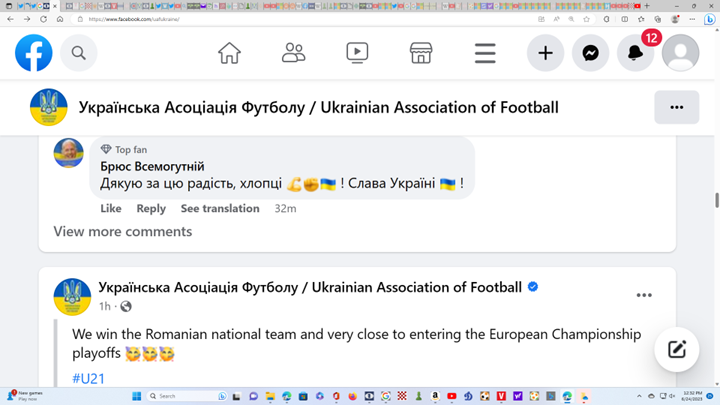
Task: Click the Windows Start button
Action: pos(137,397)
